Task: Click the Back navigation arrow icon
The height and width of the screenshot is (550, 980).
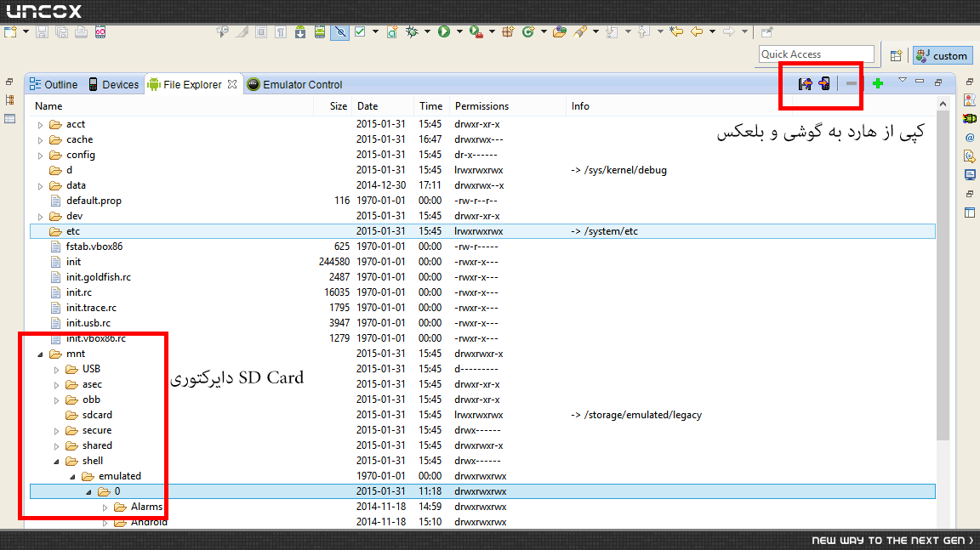Action: [697, 31]
